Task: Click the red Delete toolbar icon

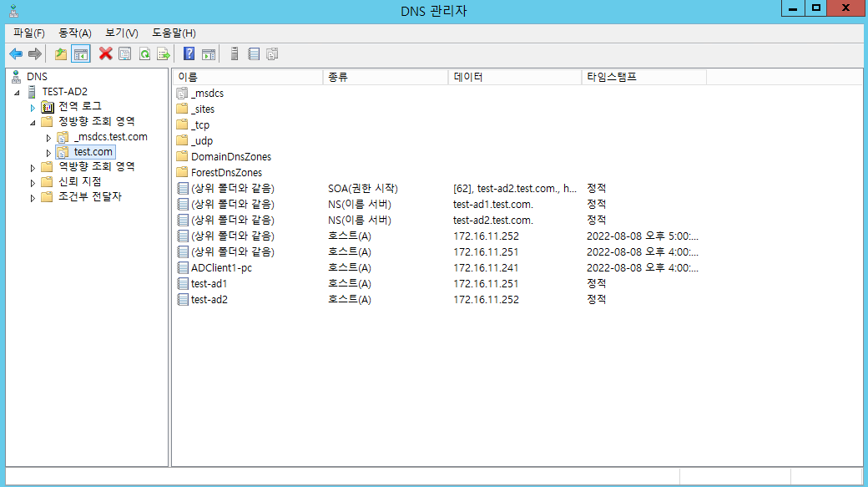Action: coord(106,53)
